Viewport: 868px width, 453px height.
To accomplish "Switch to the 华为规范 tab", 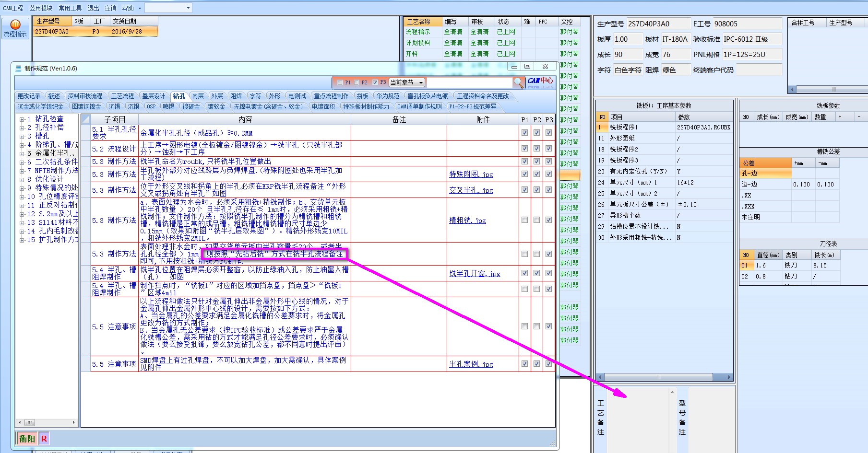I will pyautogui.click(x=388, y=96).
